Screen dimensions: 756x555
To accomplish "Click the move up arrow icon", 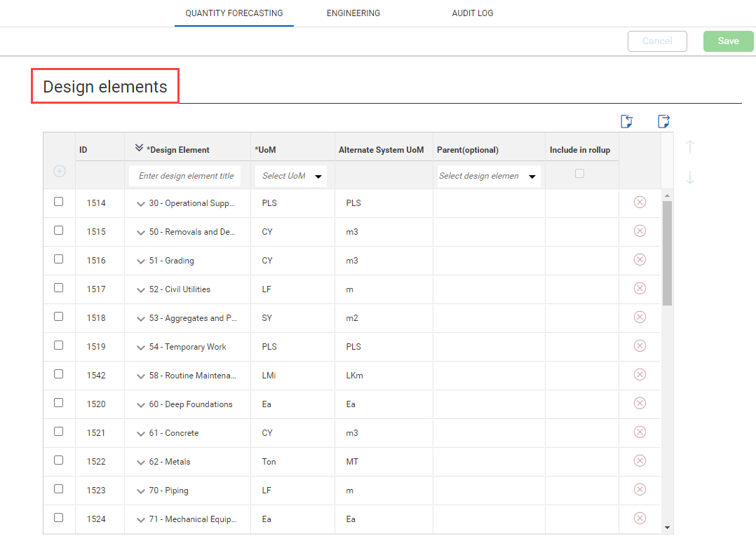I will 690,146.
